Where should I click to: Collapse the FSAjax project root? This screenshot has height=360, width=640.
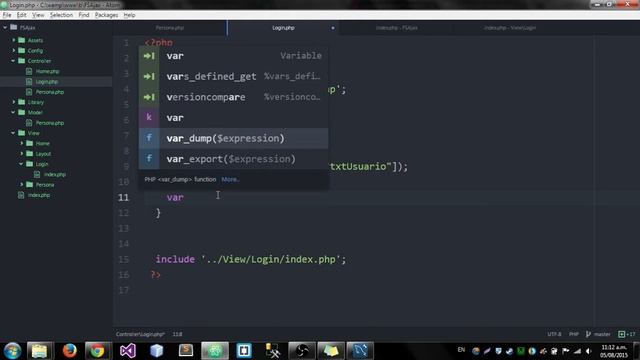pos(5,27)
